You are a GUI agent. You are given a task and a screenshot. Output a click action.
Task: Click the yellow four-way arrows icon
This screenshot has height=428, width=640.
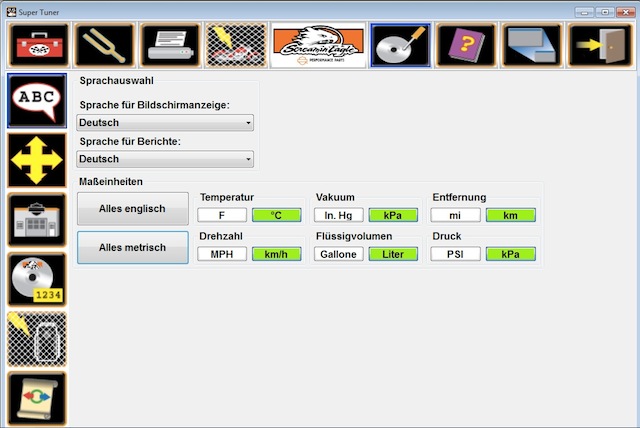point(36,160)
